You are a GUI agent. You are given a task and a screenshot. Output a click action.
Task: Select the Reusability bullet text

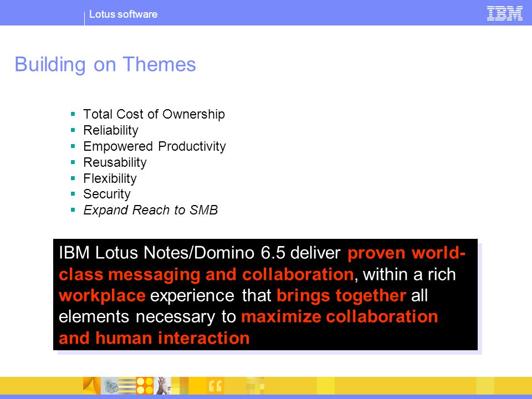[115, 162]
